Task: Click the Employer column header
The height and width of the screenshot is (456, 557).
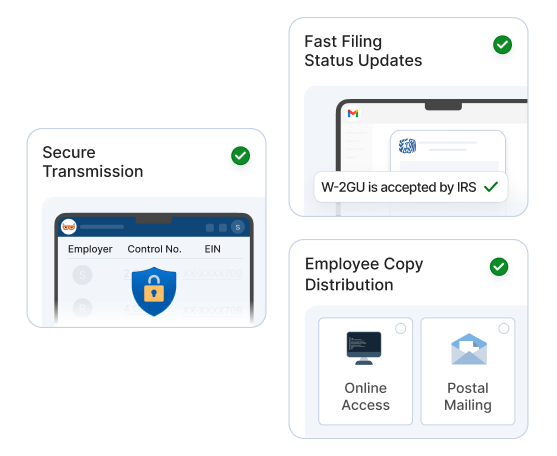Action: (90, 249)
